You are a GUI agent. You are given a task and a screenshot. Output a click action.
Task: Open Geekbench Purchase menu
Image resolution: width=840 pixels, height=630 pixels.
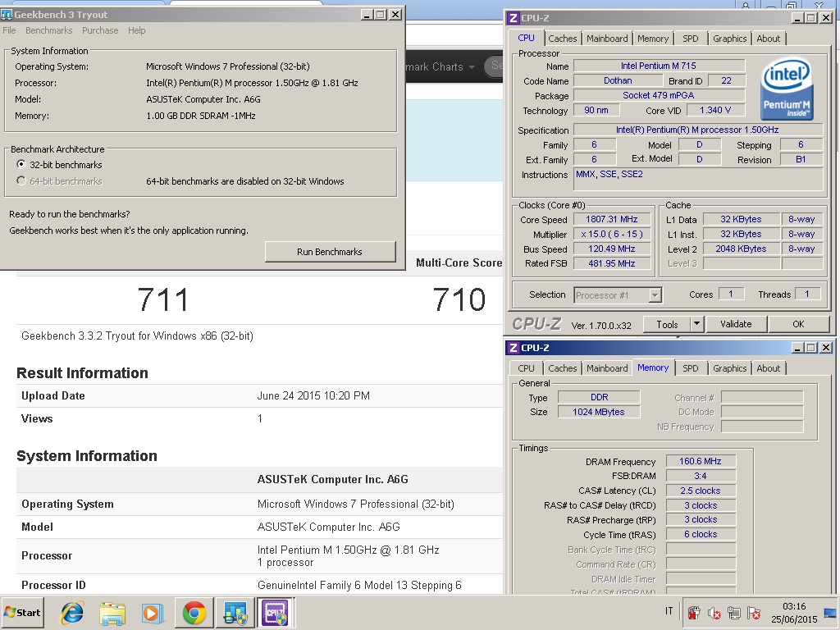pyautogui.click(x=100, y=30)
